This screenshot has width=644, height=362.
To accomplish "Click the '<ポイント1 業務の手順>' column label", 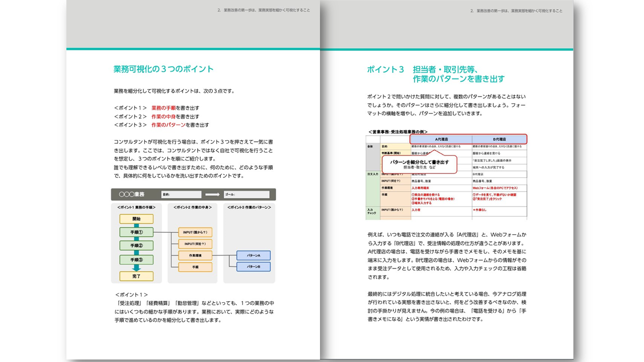I will [x=136, y=207].
